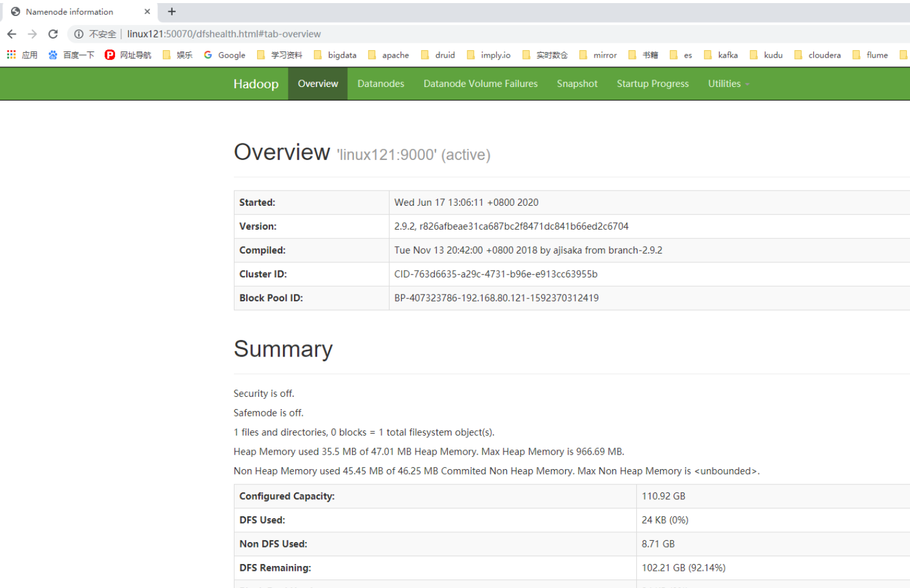Open the apache bookmark folder
Viewport: 910px width, 588px height.
[x=388, y=55]
